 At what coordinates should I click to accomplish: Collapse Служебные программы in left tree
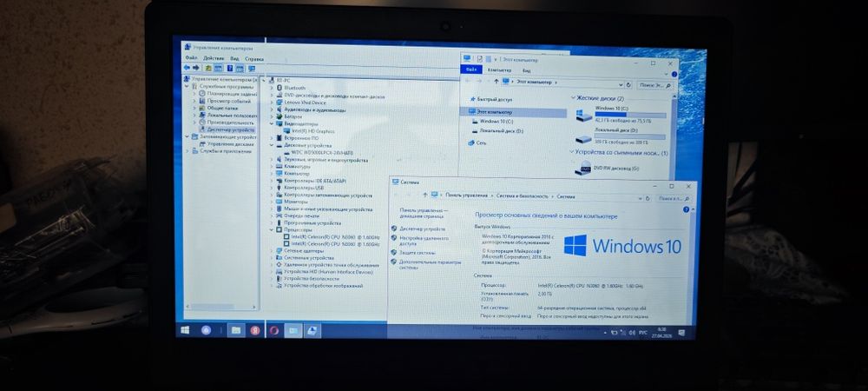pos(187,87)
